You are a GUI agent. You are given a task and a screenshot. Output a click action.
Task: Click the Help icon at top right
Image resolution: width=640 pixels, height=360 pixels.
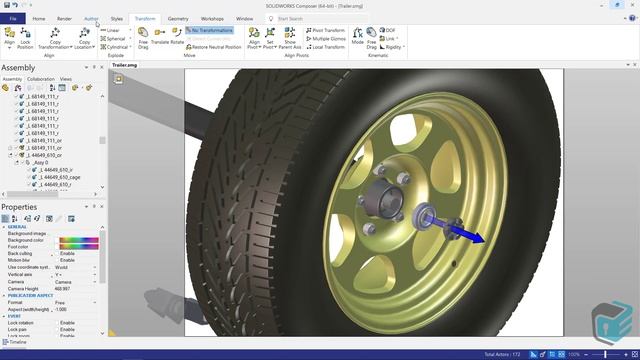click(x=632, y=18)
